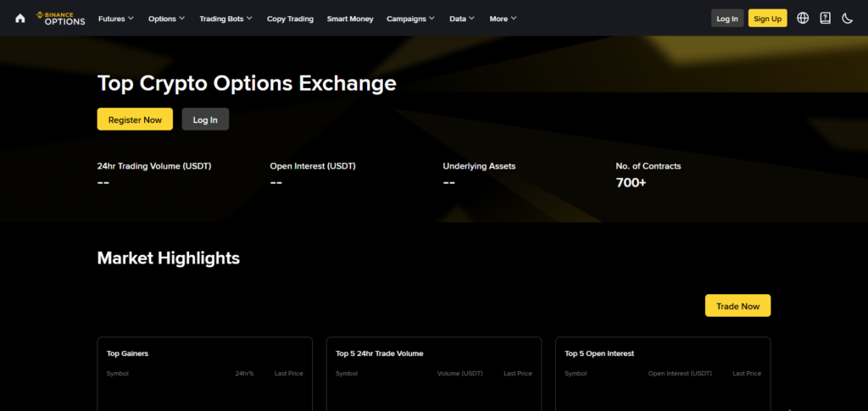Expand the Data dropdown menu
This screenshot has height=411, width=868.
[462, 19]
